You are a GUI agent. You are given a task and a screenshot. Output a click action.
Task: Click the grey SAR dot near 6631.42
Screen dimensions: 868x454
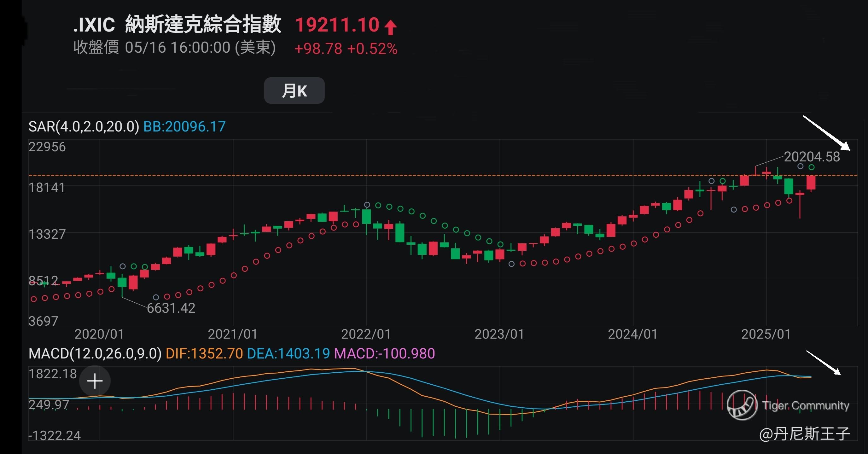point(156,297)
